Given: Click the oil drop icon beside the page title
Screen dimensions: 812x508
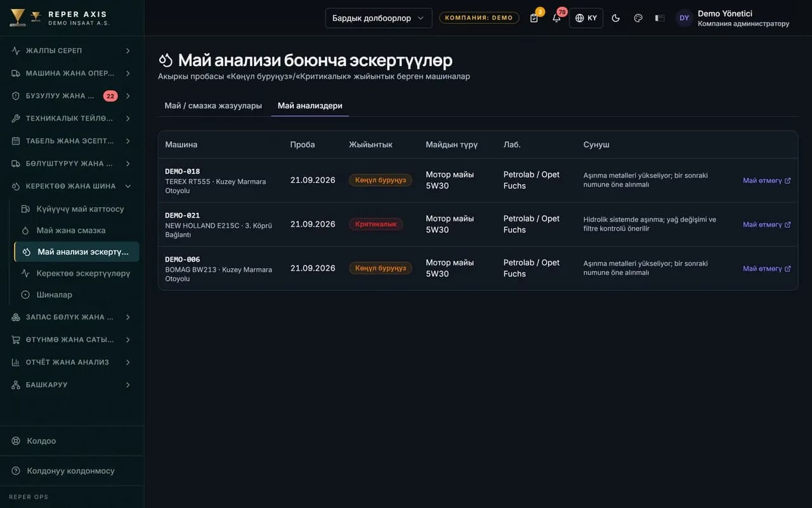Looking at the screenshot, I should pyautogui.click(x=166, y=60).
